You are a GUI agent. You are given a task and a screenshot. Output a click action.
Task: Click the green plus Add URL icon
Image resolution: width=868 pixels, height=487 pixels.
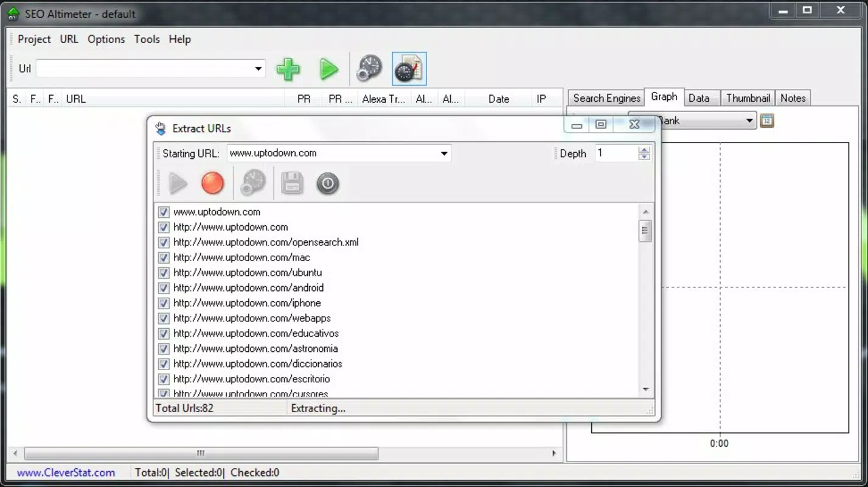[288, 69]
